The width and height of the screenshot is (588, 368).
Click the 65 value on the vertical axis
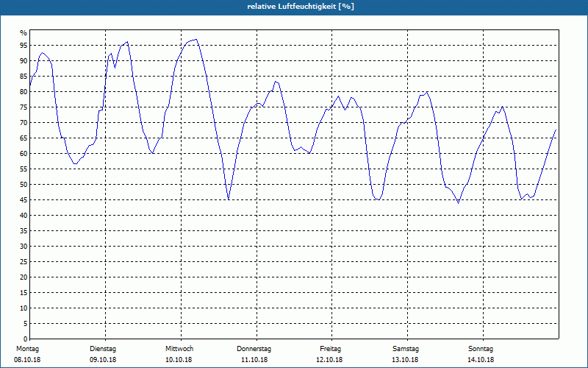24,138
